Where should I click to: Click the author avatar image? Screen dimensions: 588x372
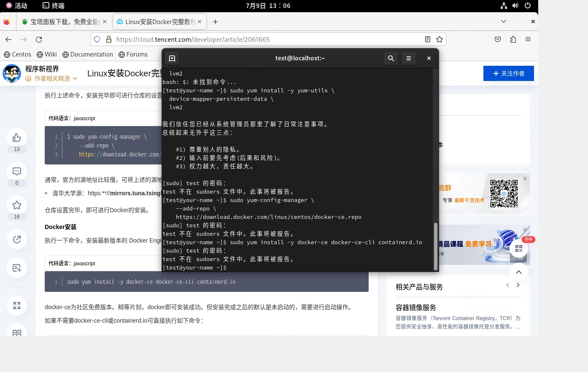[x=12, y=73]
